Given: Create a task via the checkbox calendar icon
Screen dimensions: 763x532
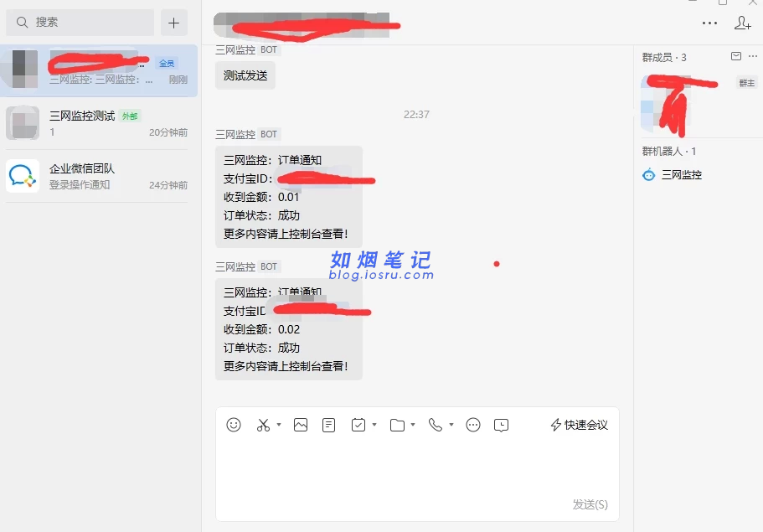Looking at the screenshot, I should click(x=358, y=425).
